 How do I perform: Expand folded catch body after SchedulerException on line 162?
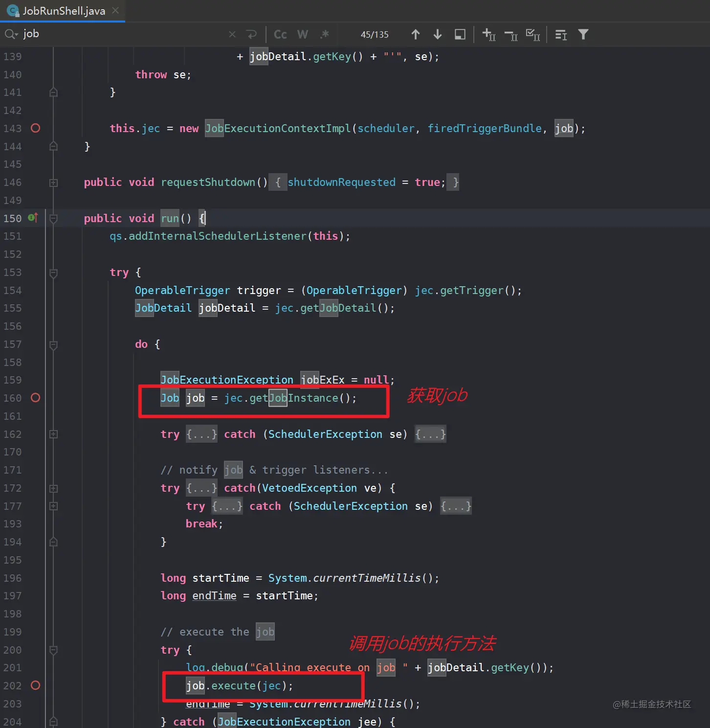point(430,434)
